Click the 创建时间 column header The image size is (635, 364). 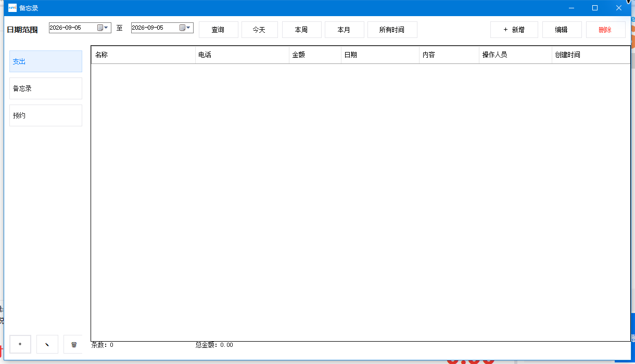click(591, 55)
